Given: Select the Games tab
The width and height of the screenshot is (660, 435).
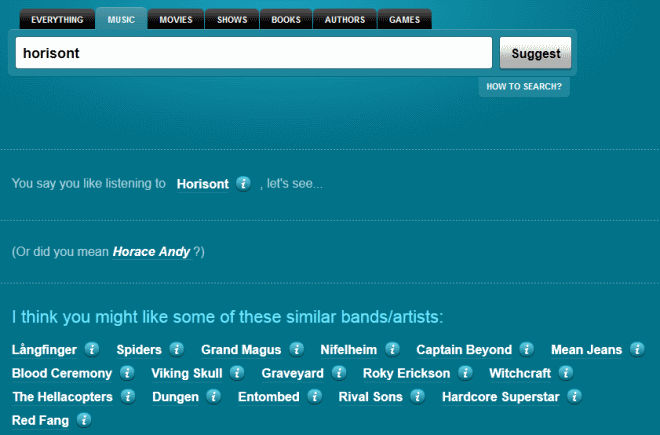Looking at the screenshot, I should (x=405, y=19).
